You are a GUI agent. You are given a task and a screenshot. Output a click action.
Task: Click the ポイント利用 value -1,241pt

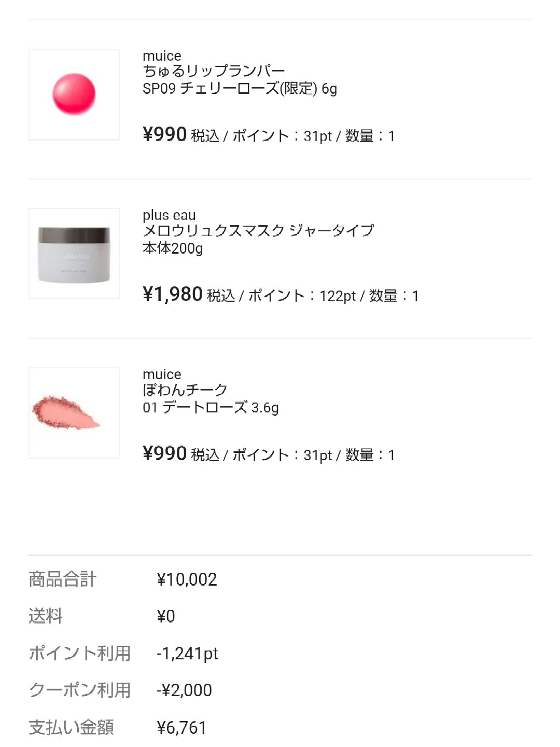tap(187, 654)
